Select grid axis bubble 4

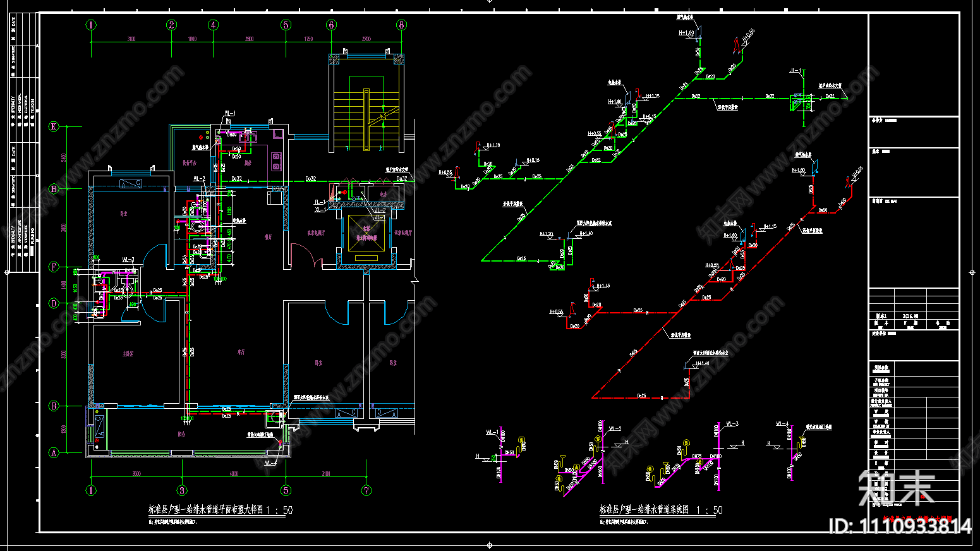214,25
